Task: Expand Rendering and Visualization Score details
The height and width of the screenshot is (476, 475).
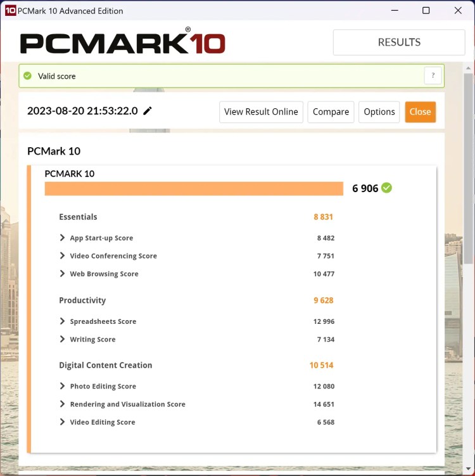Action: point(62,404)
